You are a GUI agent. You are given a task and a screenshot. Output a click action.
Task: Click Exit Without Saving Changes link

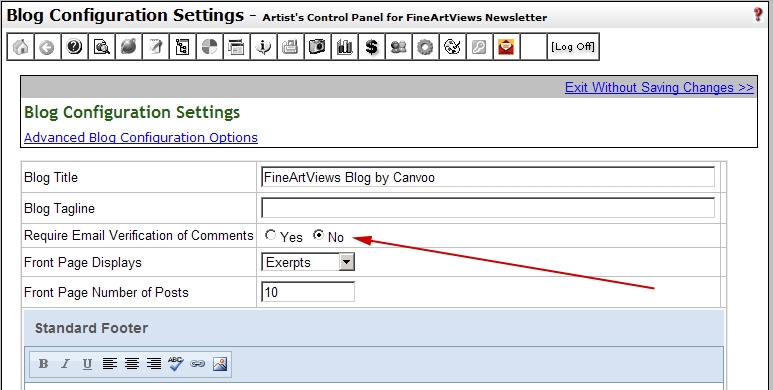[x=659, y=87]
